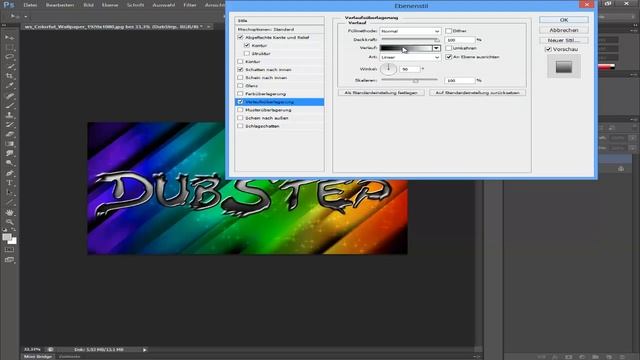Open the foreground color swatch in the toolbar

point(7,237)
